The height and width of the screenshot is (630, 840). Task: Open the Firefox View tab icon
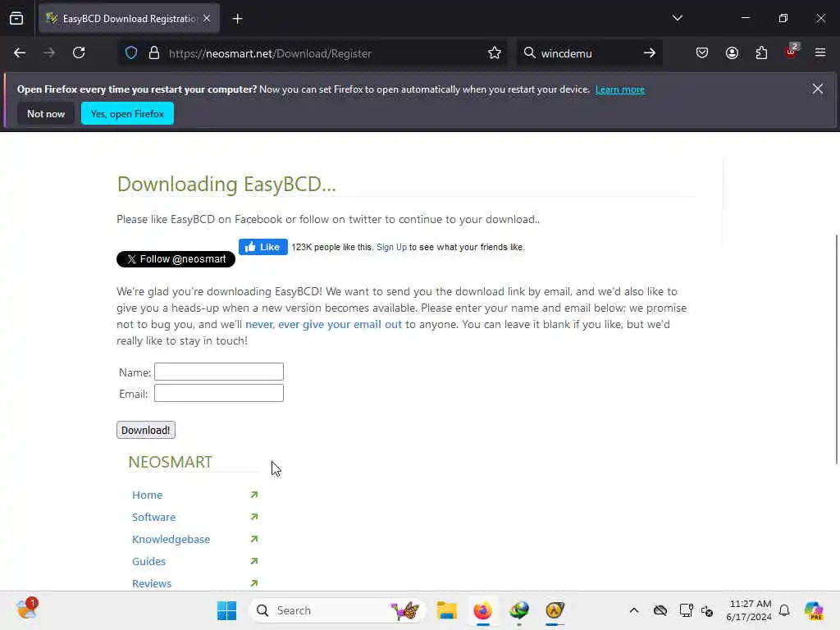click(16, 19)
